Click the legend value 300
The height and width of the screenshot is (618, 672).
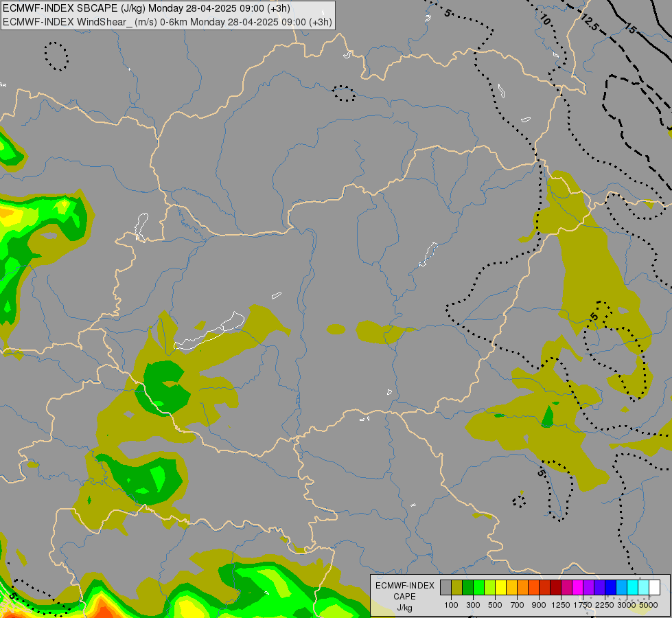tap(473, 605)
